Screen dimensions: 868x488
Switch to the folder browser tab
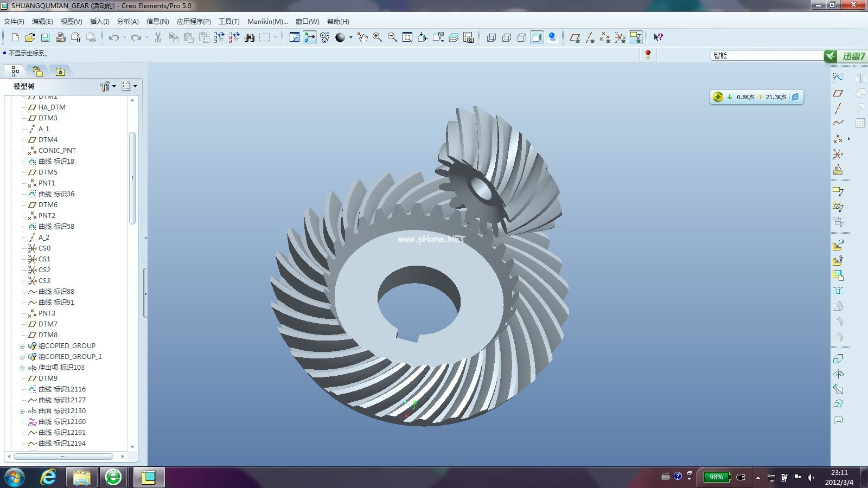(x=37, y=71)
